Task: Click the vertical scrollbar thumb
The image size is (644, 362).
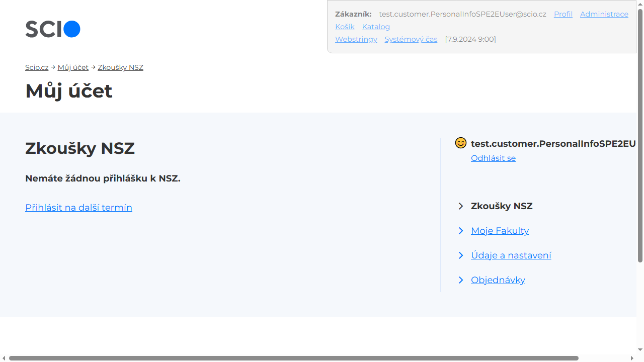Action: (x=640, y=135)
